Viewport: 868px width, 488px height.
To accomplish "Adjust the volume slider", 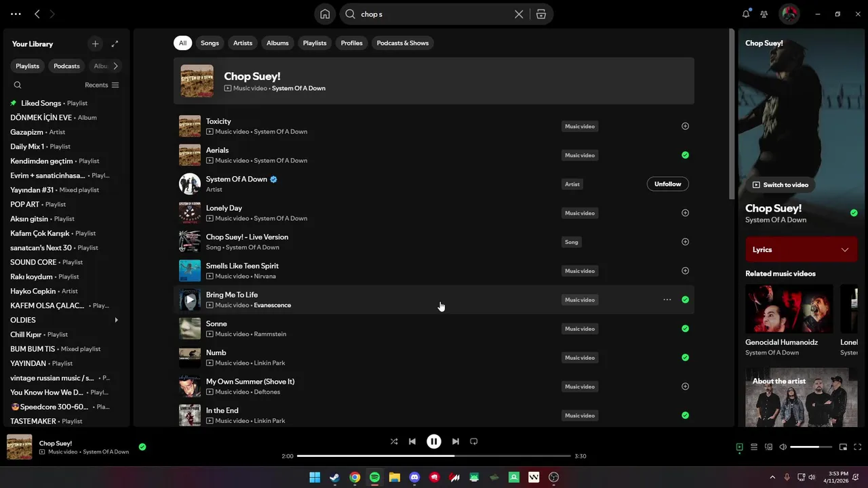I will click(811, 447).
